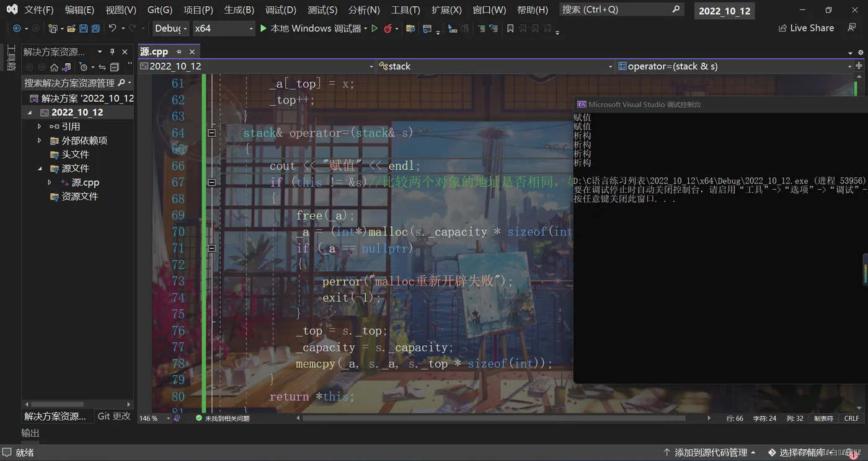Click the Save All icon
Viewport: 868px width, 461px height.
[95, 29]
